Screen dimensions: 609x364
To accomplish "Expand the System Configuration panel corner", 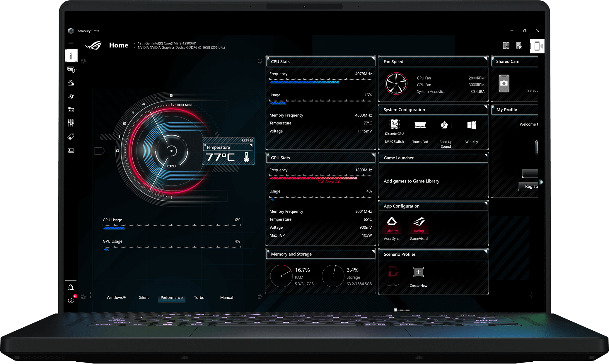I will (x=486, y=107).
